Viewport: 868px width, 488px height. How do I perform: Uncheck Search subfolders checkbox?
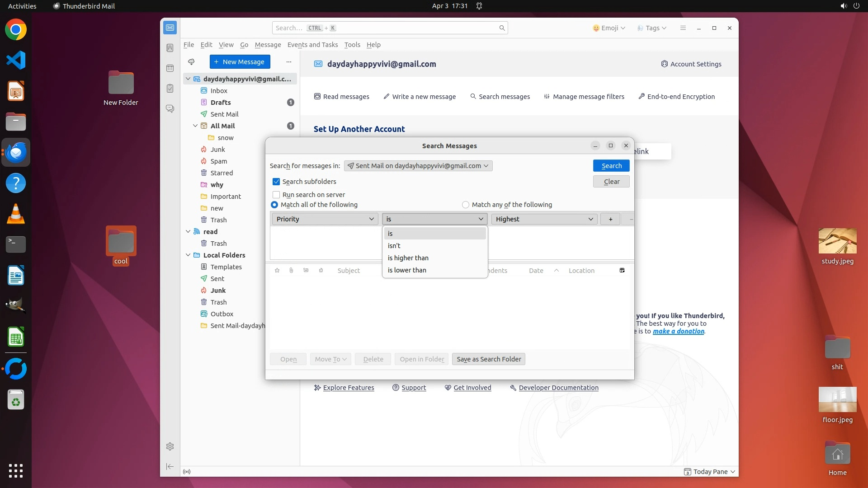tap(276, 182)
